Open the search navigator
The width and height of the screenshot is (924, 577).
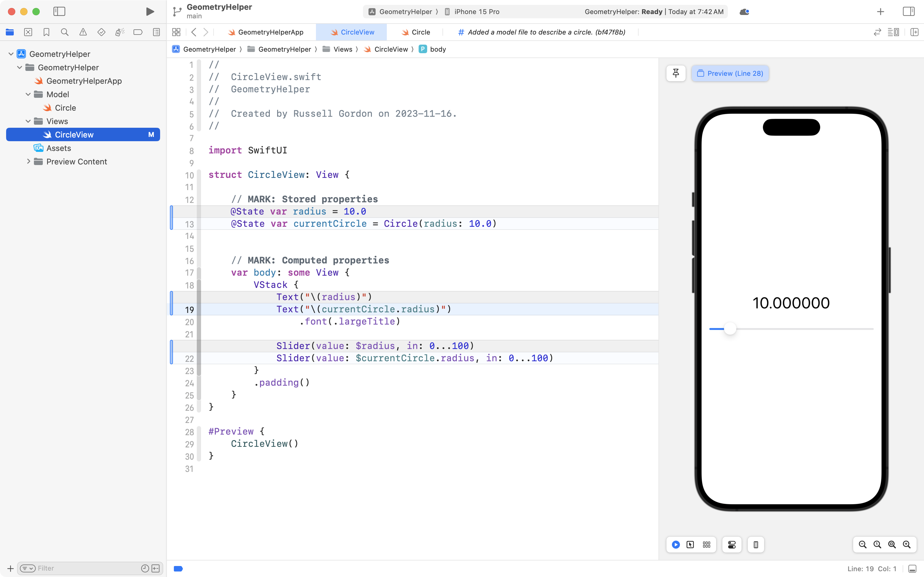tap(64, 32)
